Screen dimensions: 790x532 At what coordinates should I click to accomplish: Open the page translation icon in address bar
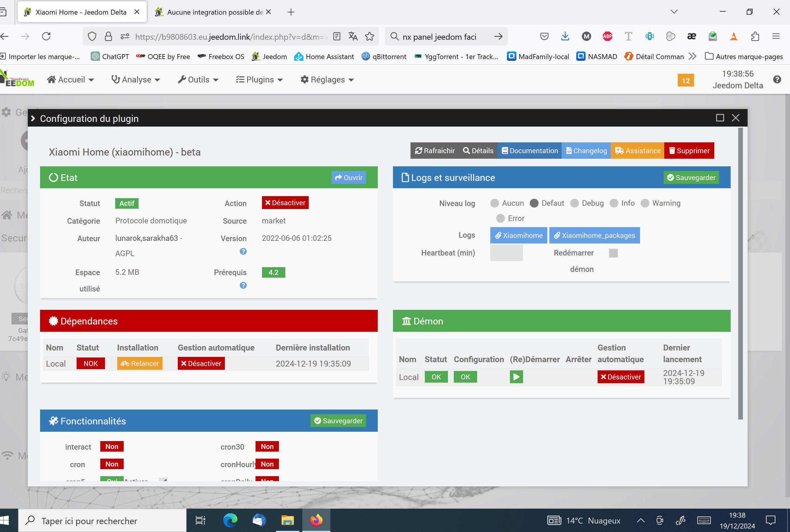point(353,36)
